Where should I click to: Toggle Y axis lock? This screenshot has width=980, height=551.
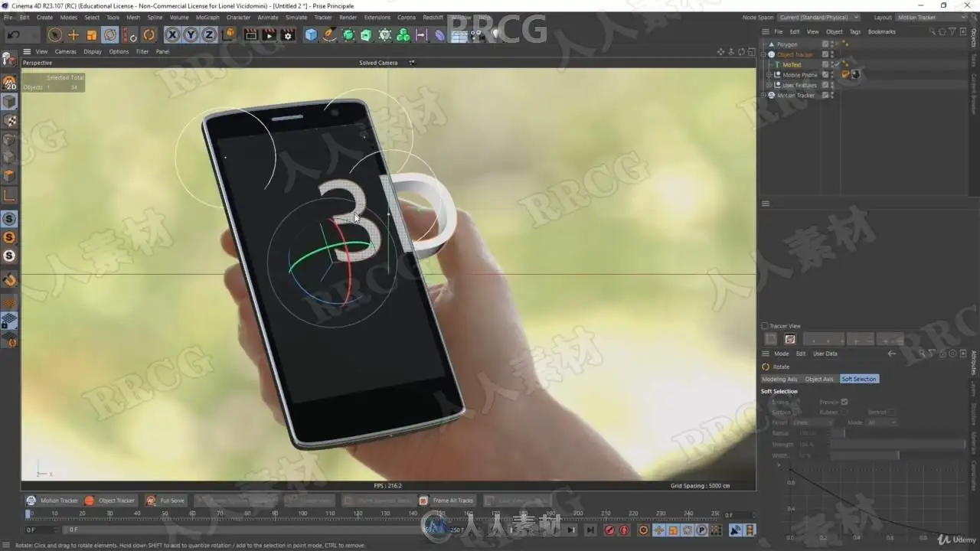191,35
